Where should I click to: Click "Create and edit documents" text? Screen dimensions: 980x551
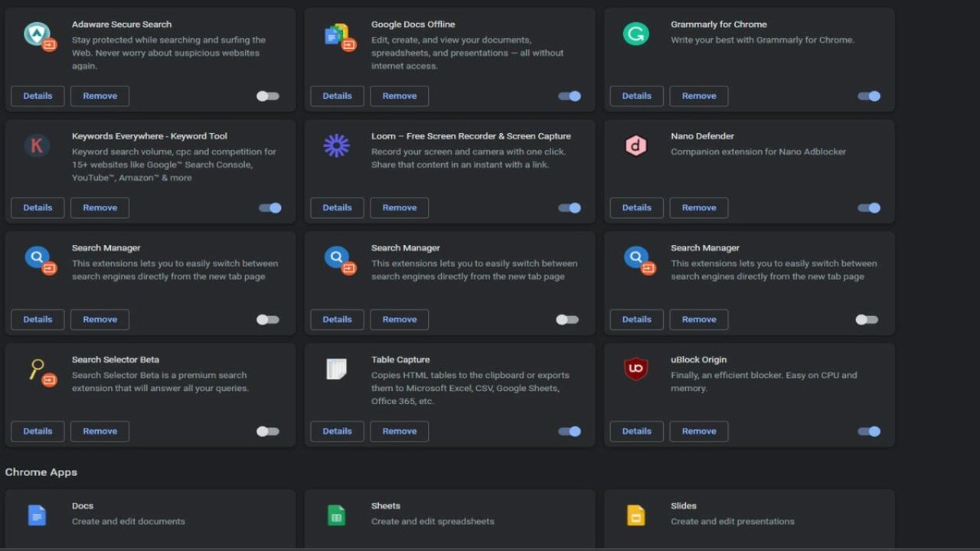[x=129, y=522]
